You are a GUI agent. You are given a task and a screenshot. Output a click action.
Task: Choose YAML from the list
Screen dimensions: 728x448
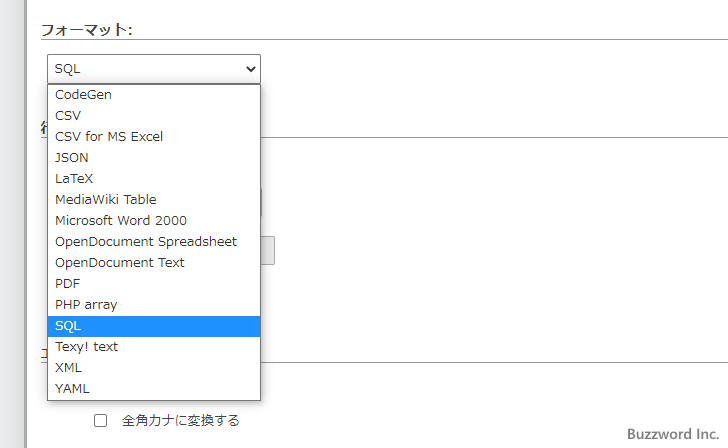pyautogui.click(x=154, y=389)
